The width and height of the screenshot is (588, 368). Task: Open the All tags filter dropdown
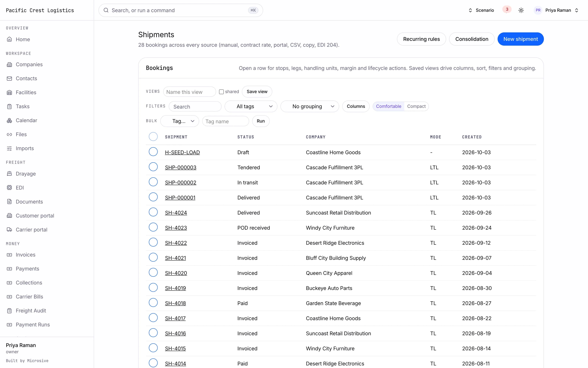(251, 106)
